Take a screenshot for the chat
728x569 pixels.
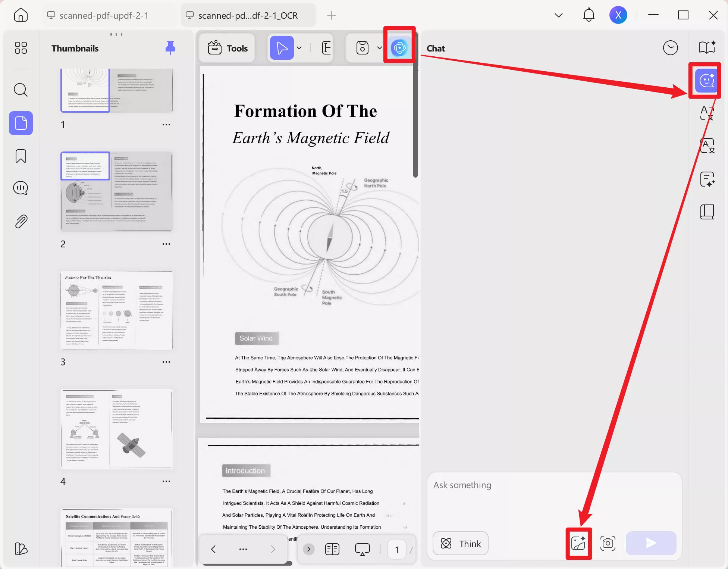tap(608, 543)
